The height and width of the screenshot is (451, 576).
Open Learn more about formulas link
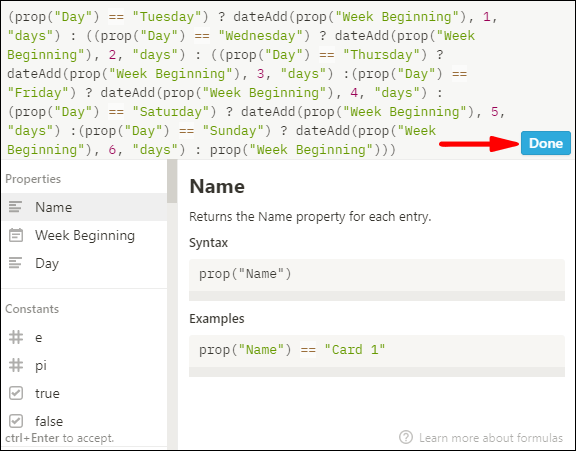pos(491,438)
